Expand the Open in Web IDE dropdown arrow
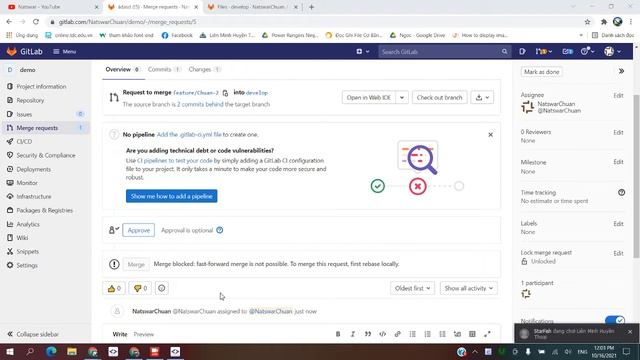640x360 pixels. 402,98
